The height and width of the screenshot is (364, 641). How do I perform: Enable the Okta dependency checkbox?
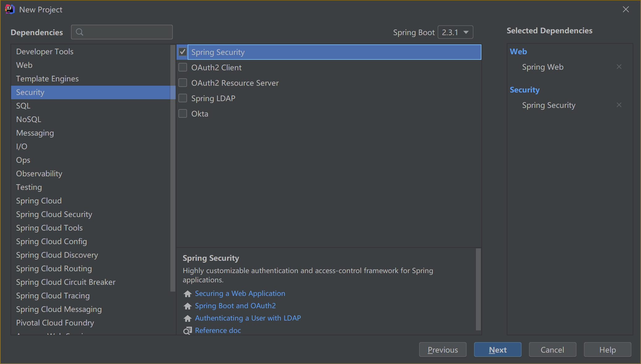click(183, 113)
